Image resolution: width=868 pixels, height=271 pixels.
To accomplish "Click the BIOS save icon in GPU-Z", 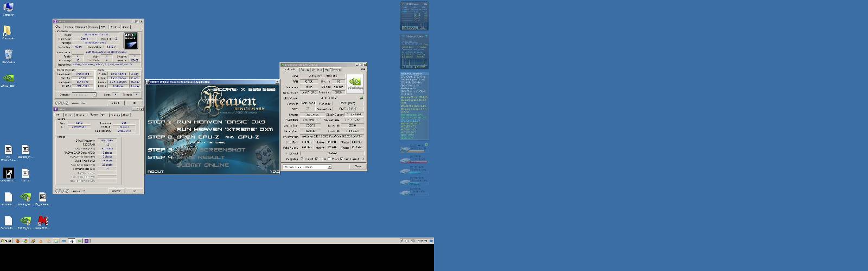I will click(361, 98).
